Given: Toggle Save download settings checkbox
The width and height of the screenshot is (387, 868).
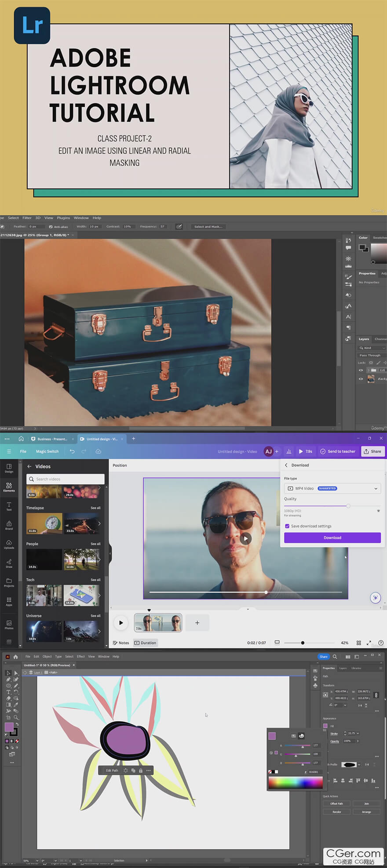Looking at the screenshot, I should pos(287,526).
